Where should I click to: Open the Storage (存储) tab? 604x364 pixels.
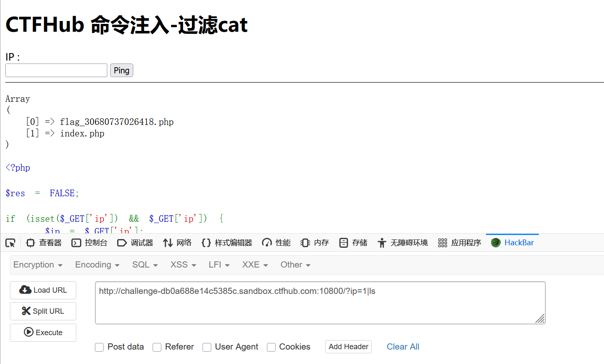point(353,243)
